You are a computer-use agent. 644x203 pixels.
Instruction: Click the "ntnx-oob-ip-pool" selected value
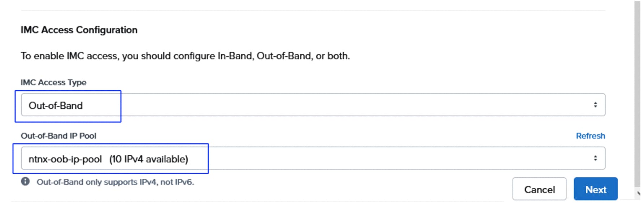coord(65,159)
